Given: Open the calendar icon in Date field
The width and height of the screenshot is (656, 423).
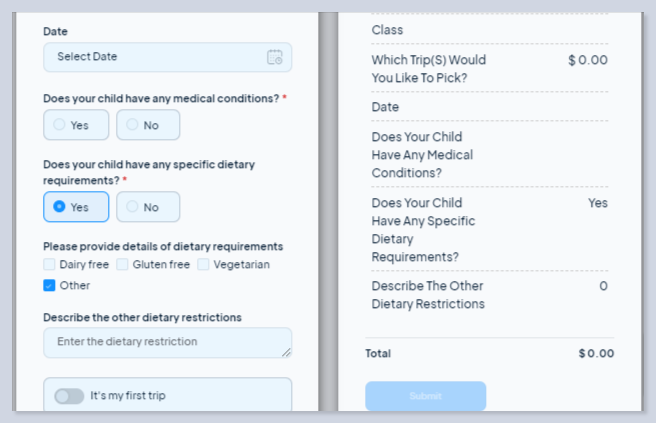Looking at the screenshot, I should tap(274, 57).
